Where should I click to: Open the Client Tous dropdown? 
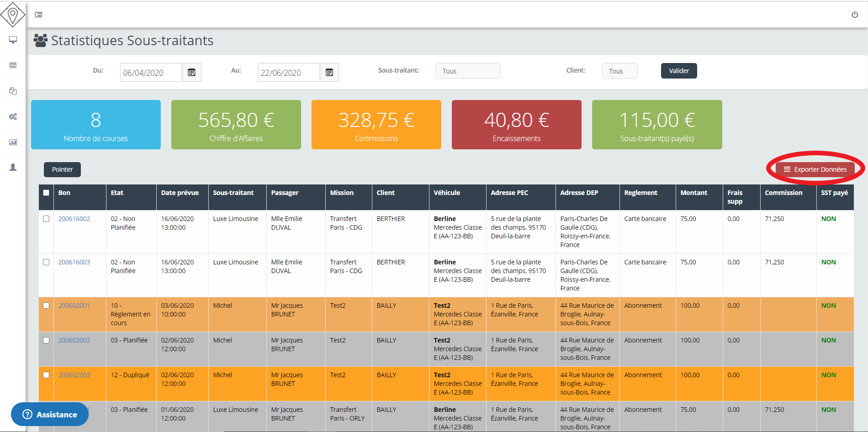tap(619, 71)
